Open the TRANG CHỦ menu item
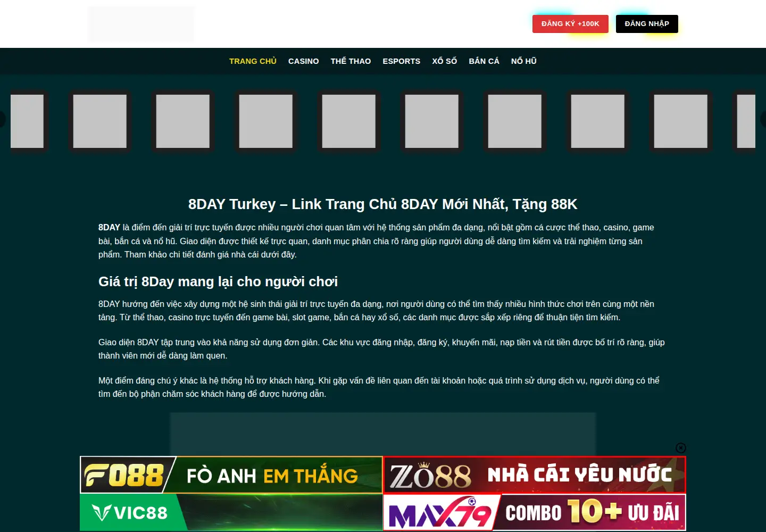The image size is (766, 532). [253, 61]
